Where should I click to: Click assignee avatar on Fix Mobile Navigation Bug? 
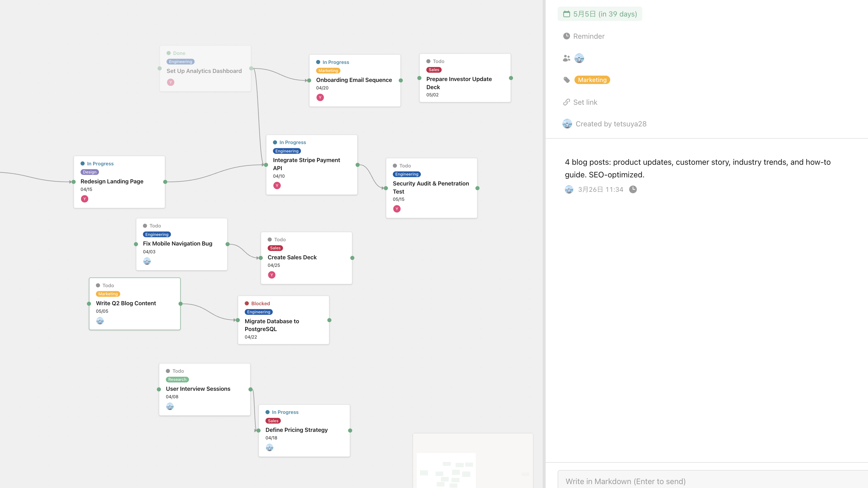pyautogui.click(x=147, y=261)
